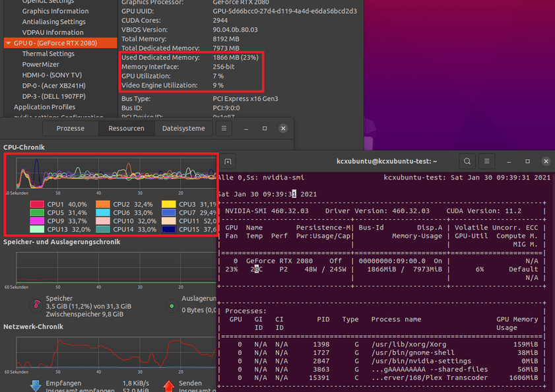This screenshot has height=392, width=555.
Task: Change the CPU13 mint color swatch
Action: tap(37, 229)
